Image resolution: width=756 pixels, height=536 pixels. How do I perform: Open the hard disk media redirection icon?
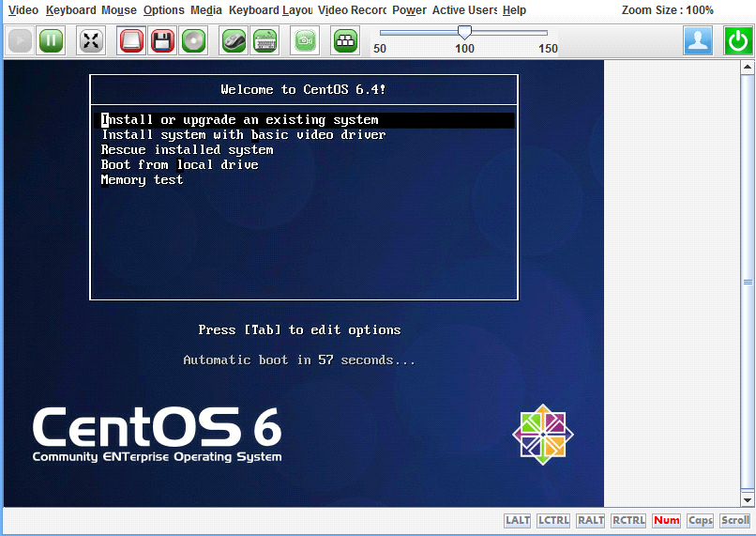pos(132,41)
